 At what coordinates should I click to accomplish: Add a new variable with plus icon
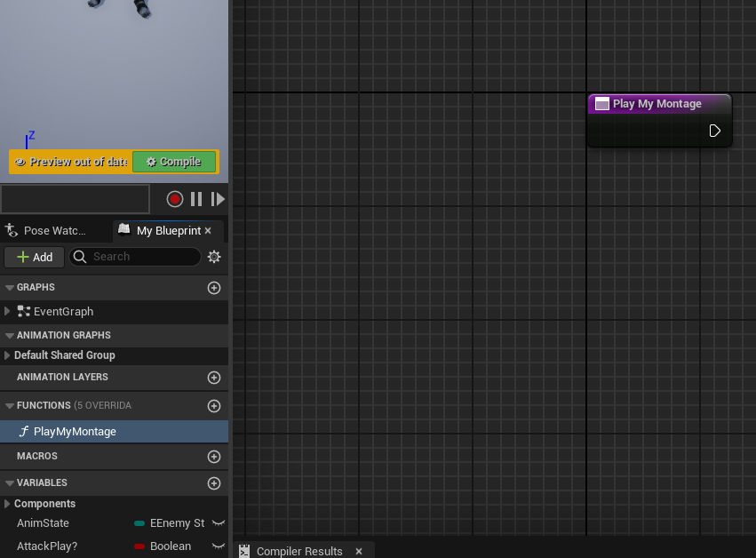pyautogui.click(x=214, y=483)
